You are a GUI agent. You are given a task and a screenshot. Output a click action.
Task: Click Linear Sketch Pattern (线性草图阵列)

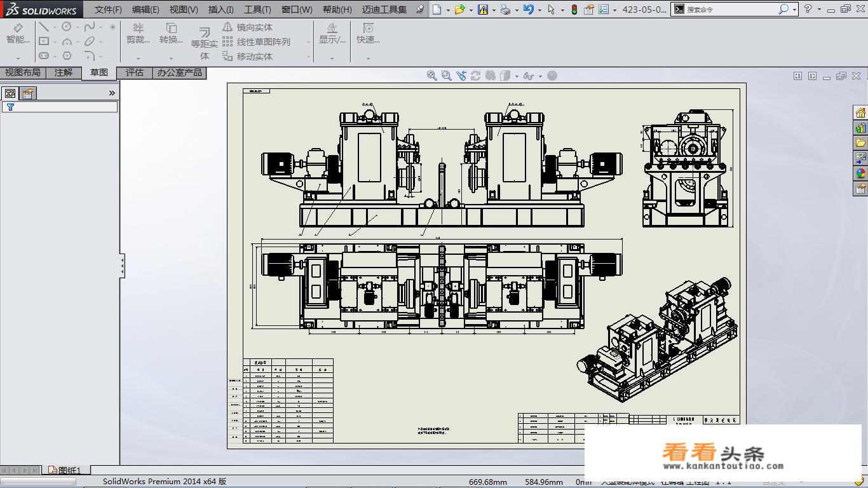pos(256,42)
